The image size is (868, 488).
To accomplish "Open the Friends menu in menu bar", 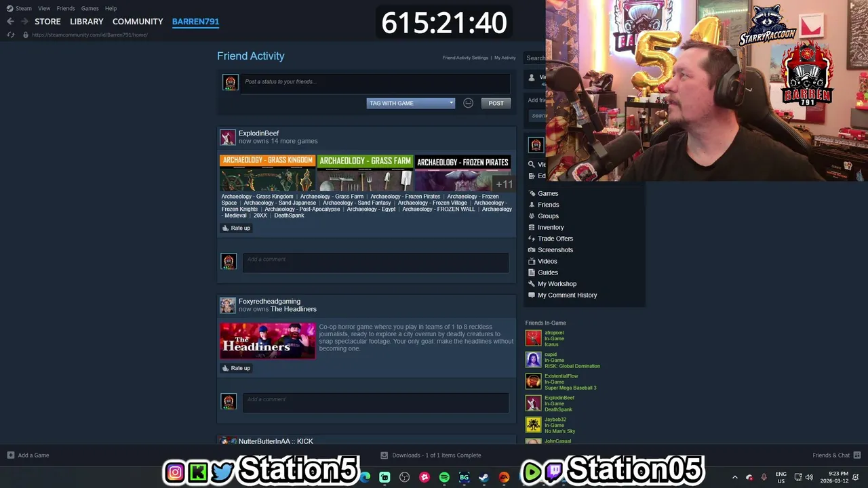I will click(66, 8).
